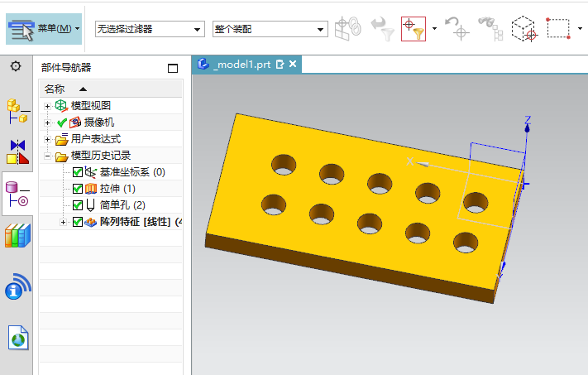588x375 pixels.
Task: Select the 用户表达式 tree item
Action: [96, 139]
